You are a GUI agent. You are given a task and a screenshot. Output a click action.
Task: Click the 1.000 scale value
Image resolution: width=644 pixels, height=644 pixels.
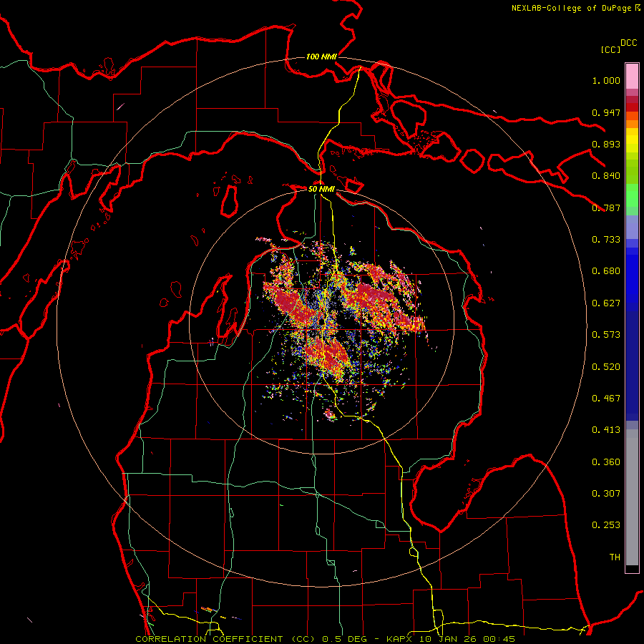606,80
